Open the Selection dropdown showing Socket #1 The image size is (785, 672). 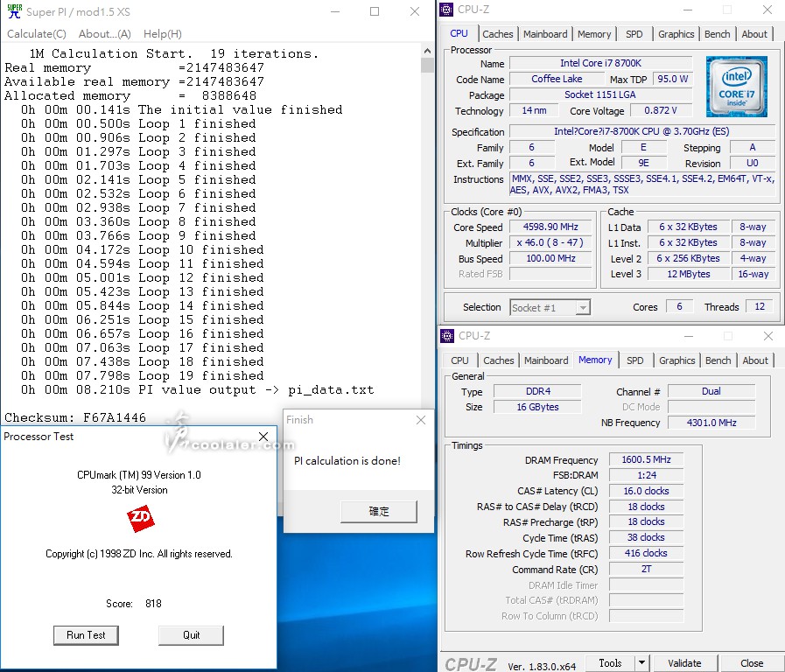[550, 307]
